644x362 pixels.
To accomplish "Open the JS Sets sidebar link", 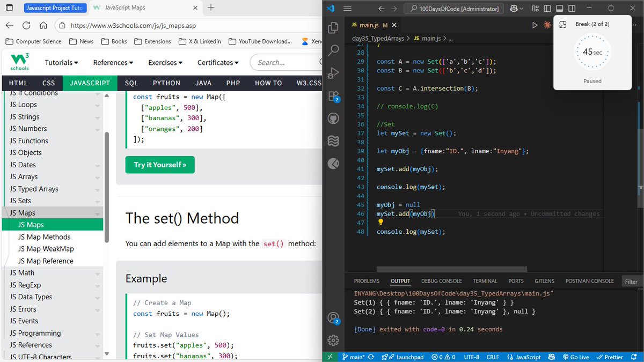I will (20, 201).
